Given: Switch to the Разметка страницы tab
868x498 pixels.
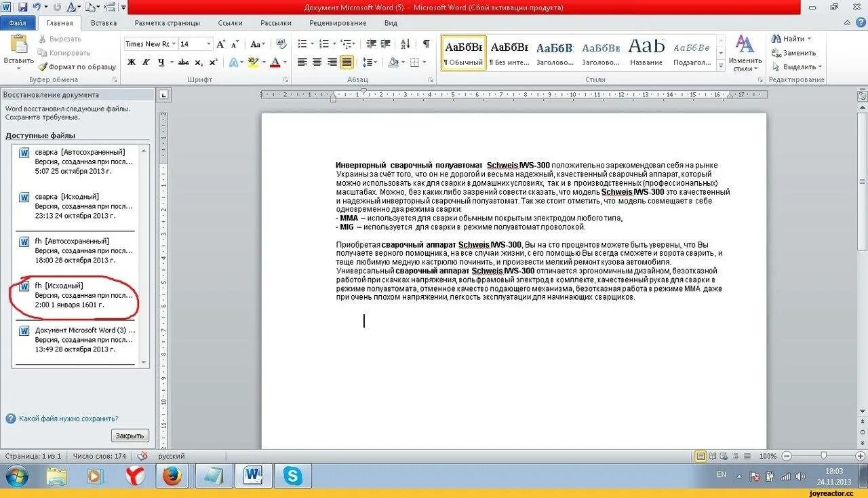Looking at the screenshot, I should point(167,22).
